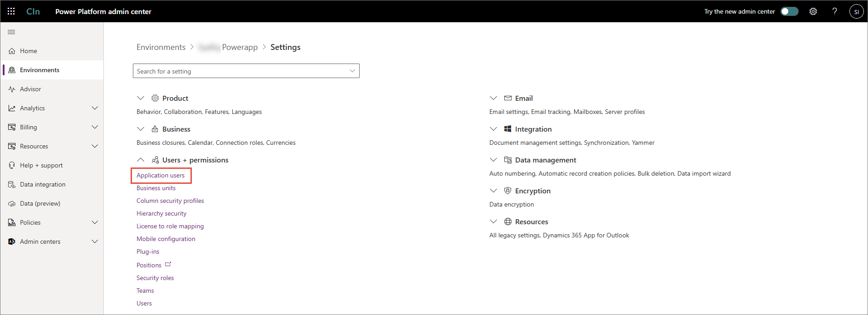Go to Home in the sidebar
This screenshot has height=315, width=868.
[52, 51]
